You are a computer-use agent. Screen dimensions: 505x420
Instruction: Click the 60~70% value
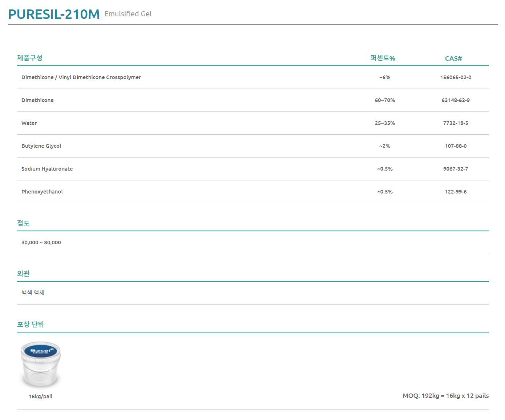tap(385, 100)
